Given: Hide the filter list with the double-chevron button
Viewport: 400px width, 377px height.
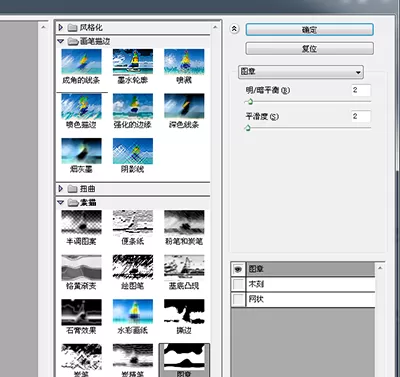Looking at the screenshot, I should 235,29.
